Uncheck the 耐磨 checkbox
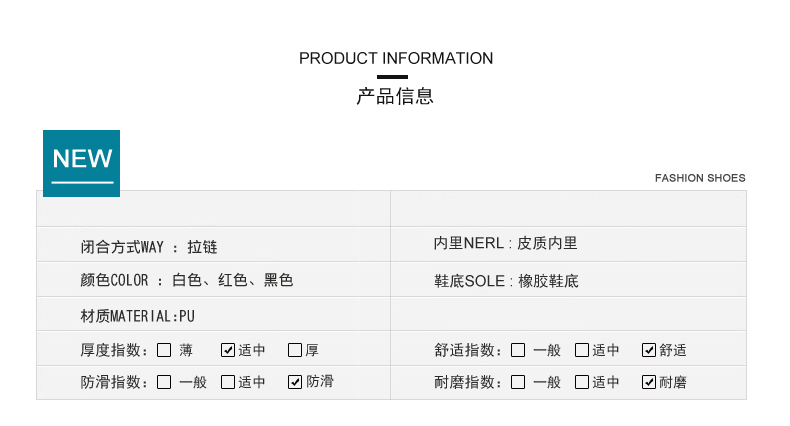 649,382
